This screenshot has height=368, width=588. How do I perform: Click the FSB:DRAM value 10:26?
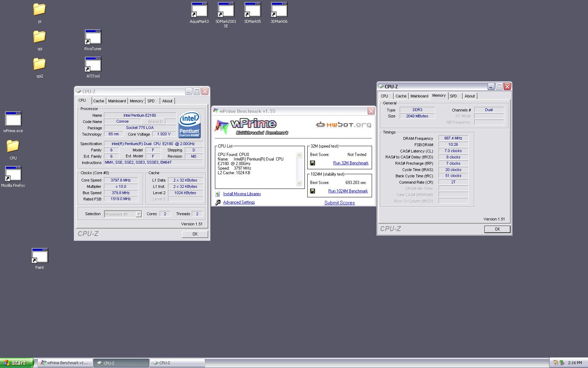(x=453, y=144)
